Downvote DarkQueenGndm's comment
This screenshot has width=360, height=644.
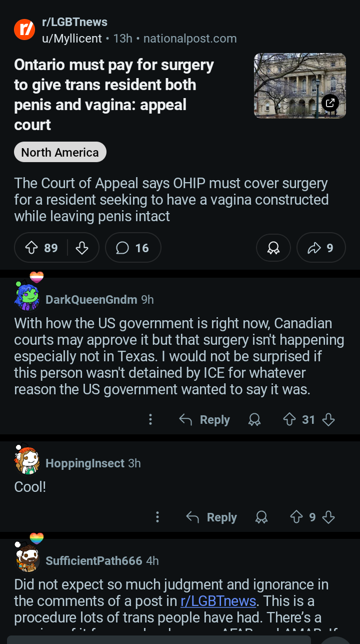pyautogui.click(x=328, y=420)
